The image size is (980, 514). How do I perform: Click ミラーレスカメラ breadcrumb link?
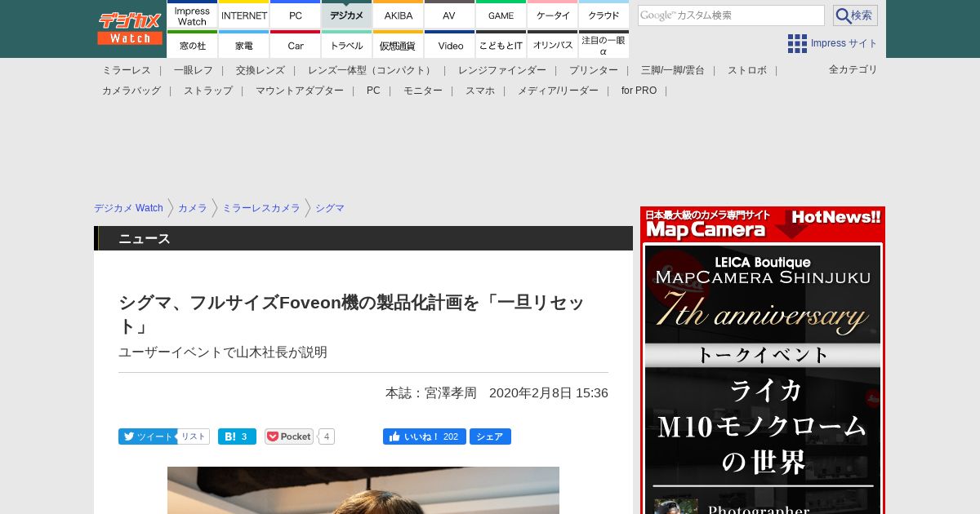coord(261,208)
